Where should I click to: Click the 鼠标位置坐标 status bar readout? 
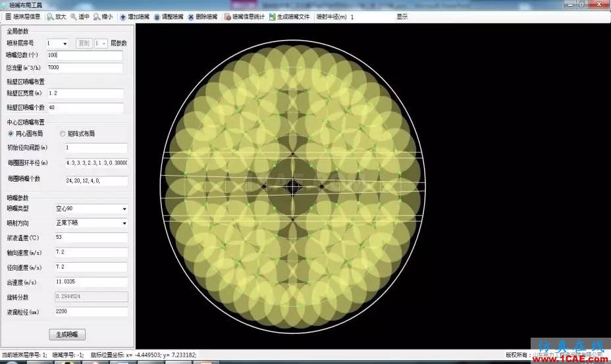pyautogui.click(x=144, y=355)
